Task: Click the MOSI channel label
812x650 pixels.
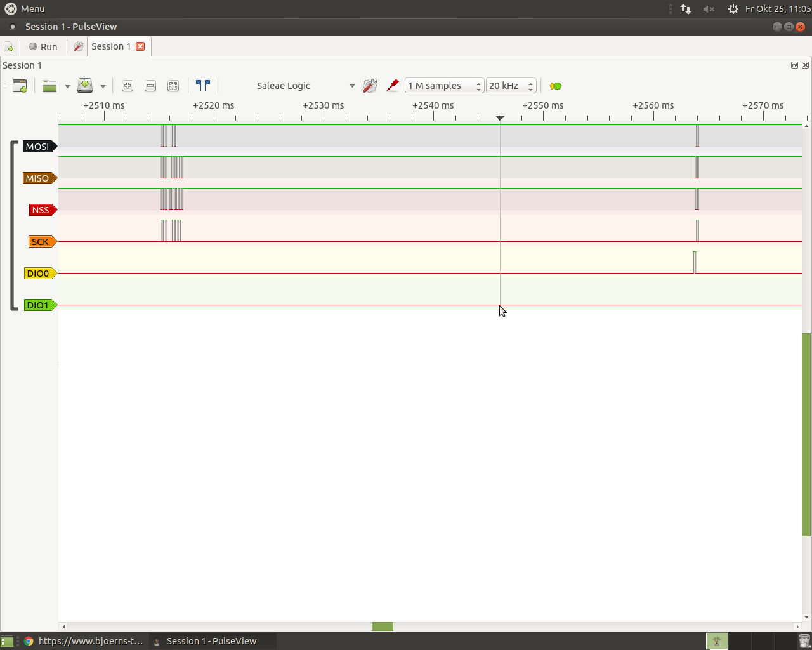Action: (x=38, y=147)
